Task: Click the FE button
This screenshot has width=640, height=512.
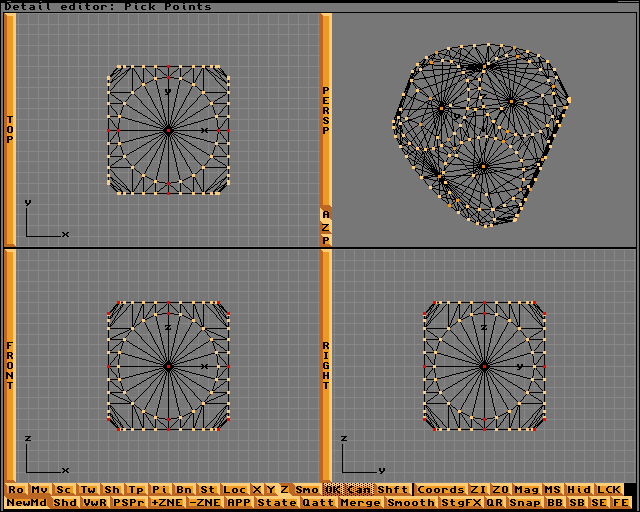Action: pyautogui.click(x=621, y=503)
